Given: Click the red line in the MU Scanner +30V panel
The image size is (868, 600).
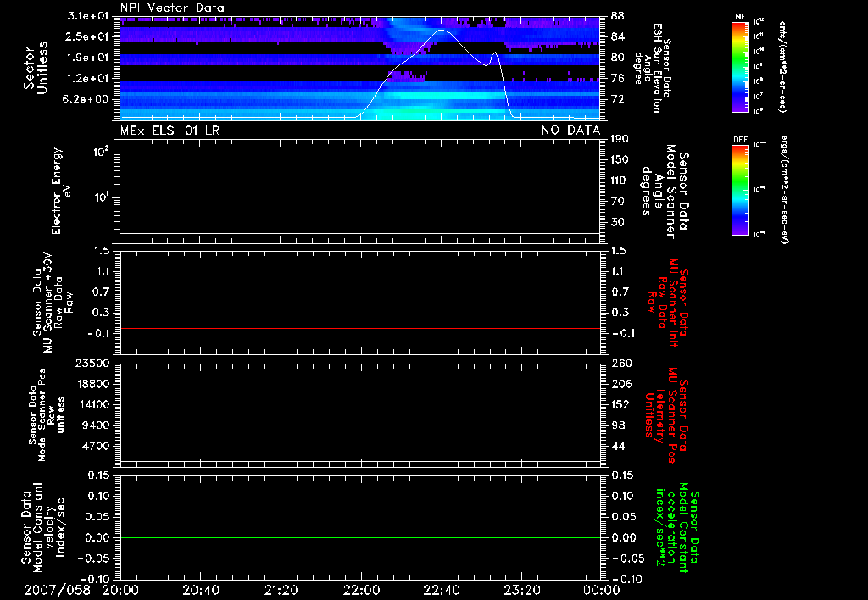Looking at the screenshot, I should pos(359,328).
